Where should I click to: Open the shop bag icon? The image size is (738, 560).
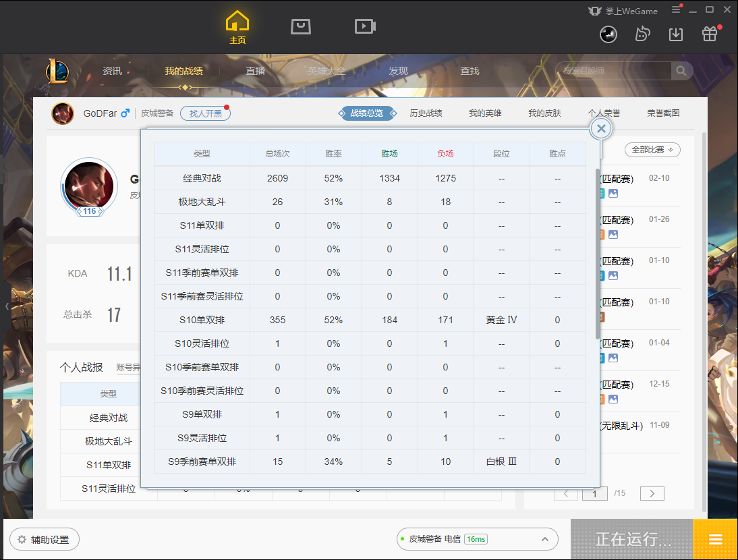301,27
